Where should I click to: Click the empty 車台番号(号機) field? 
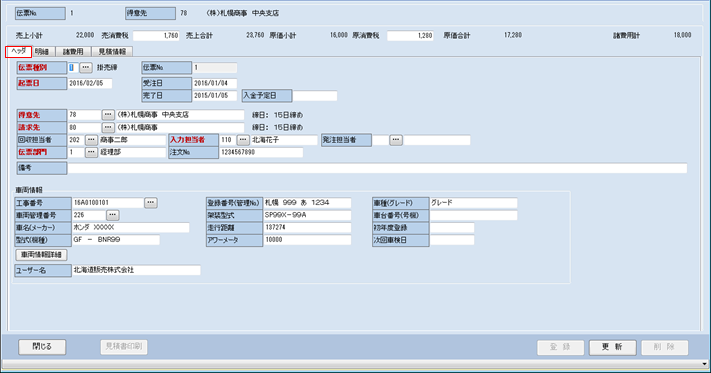(x=473, y=215)
